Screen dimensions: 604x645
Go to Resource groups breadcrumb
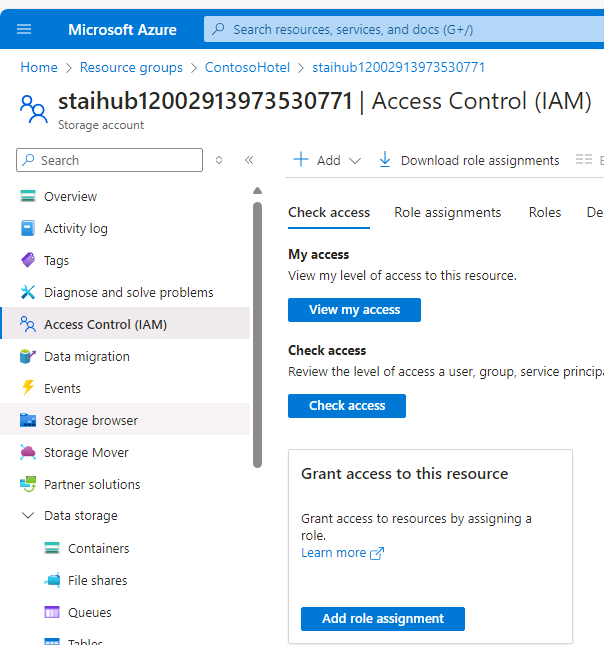click(131, 67)
